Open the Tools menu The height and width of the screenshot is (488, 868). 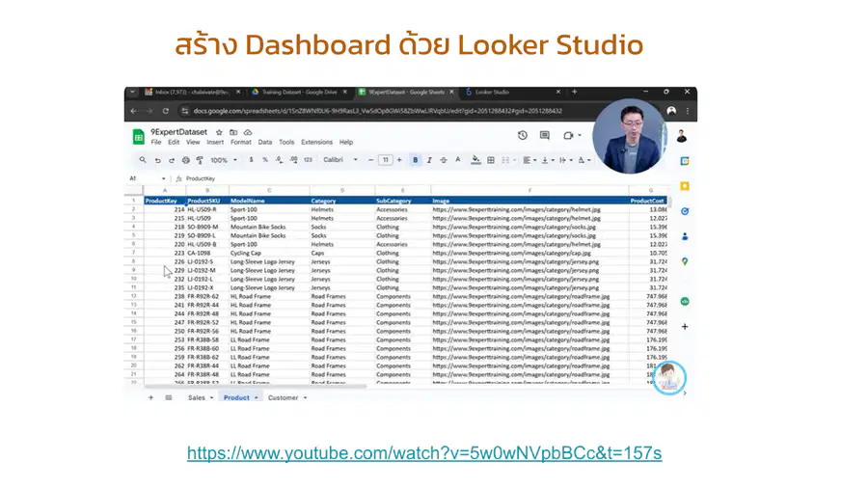coord(286,142)
